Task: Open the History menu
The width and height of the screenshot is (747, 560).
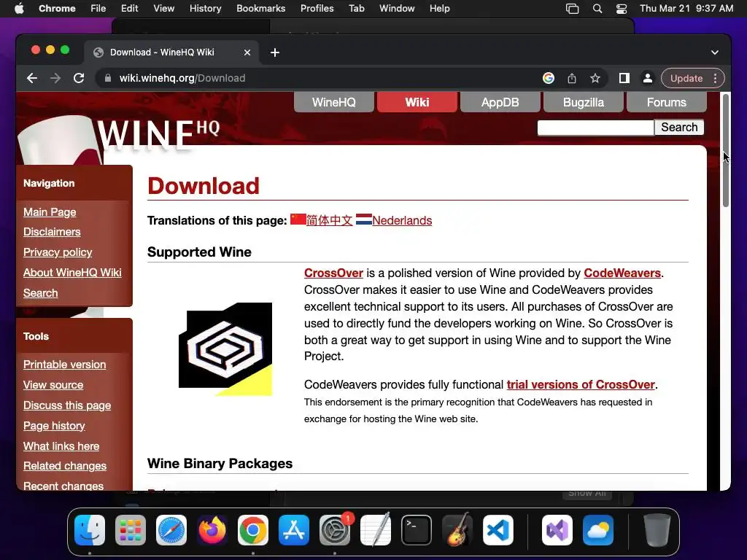Action: point(205,9)
